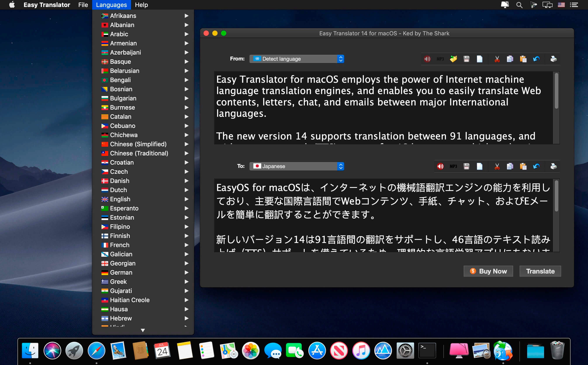The height and width of the screenshot is (365, 588).
Task: Click inside the English source text area
Action: (384, 108)
